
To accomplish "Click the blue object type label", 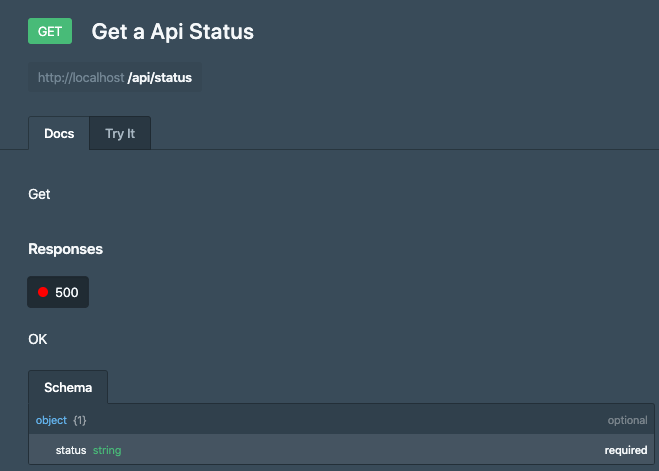I will click(x=51, y=420).
